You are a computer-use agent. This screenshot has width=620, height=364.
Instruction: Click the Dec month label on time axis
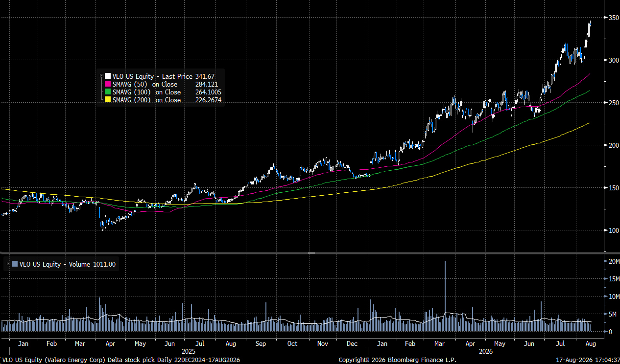[x=351, y=344]
